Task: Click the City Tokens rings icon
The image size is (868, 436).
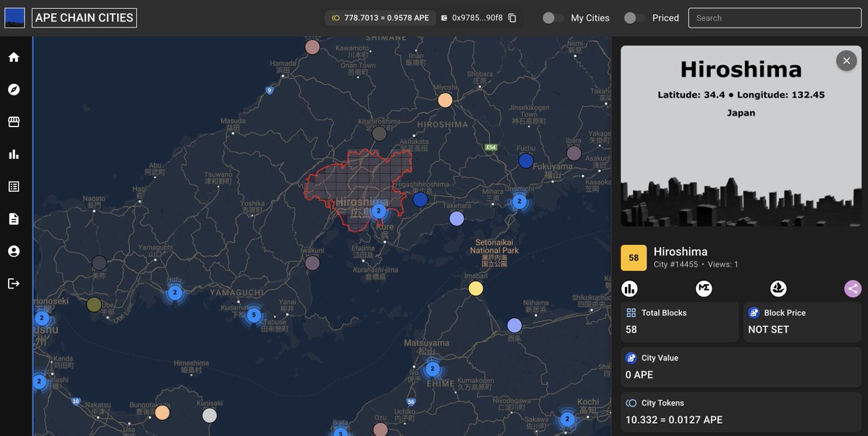Action: tap(631, 403)
